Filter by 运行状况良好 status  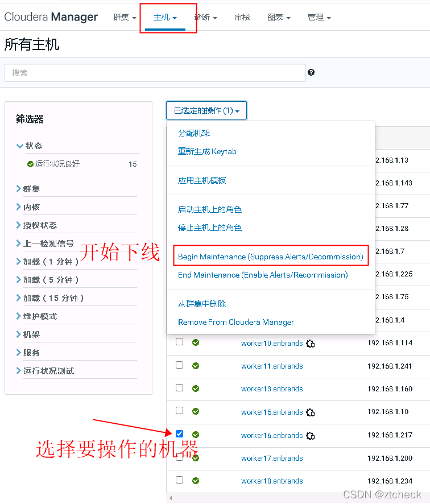(x=57, y=164)
